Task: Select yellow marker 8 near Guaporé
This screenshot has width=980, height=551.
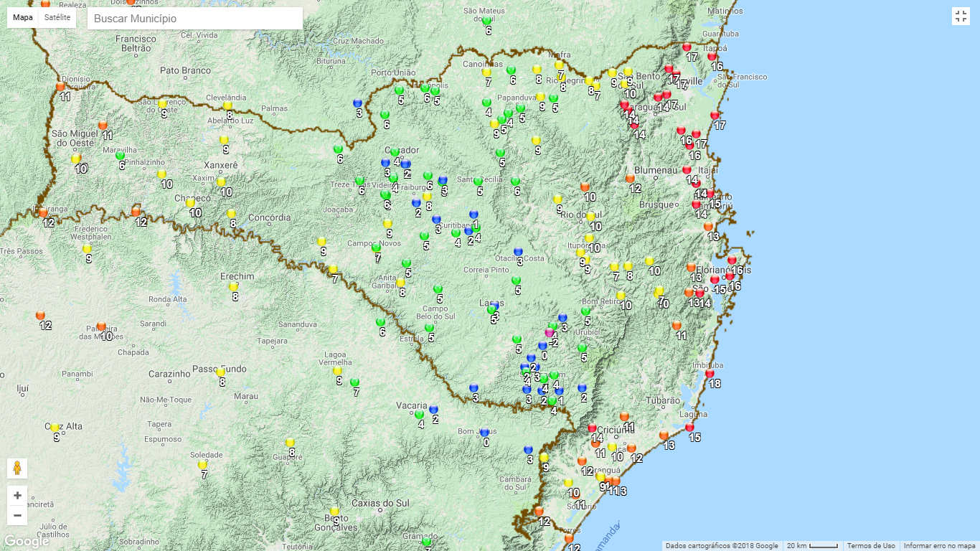Action: point(290,443)
